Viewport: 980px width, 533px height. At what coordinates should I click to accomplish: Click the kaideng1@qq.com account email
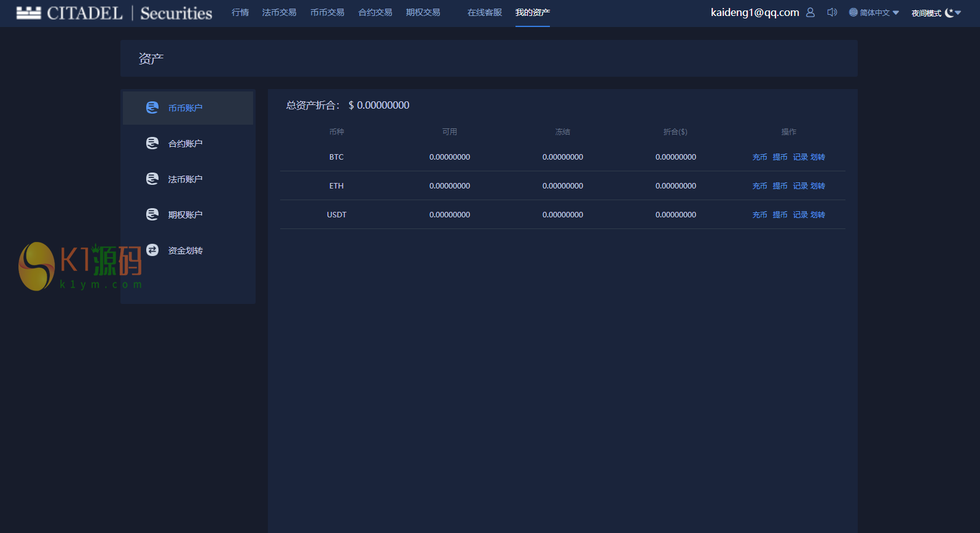(755, 12)
